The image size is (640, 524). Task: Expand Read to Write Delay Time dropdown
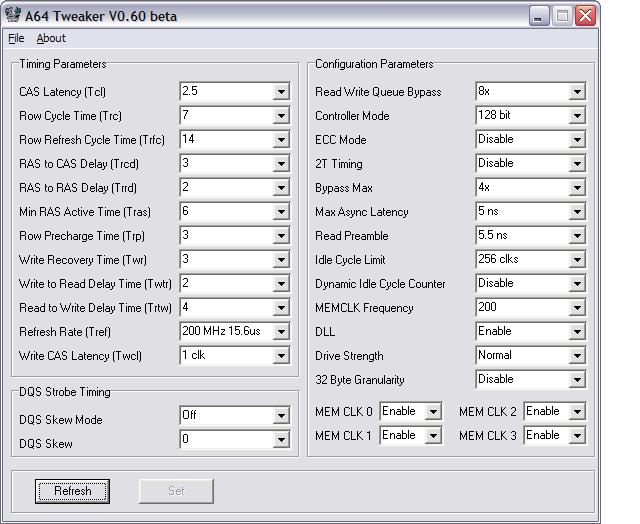click(281, 308)
